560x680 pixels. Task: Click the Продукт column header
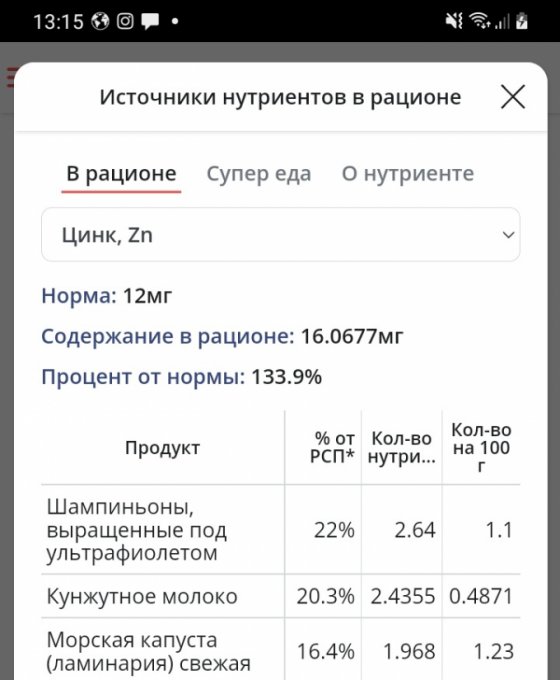[x=163, y=448]
